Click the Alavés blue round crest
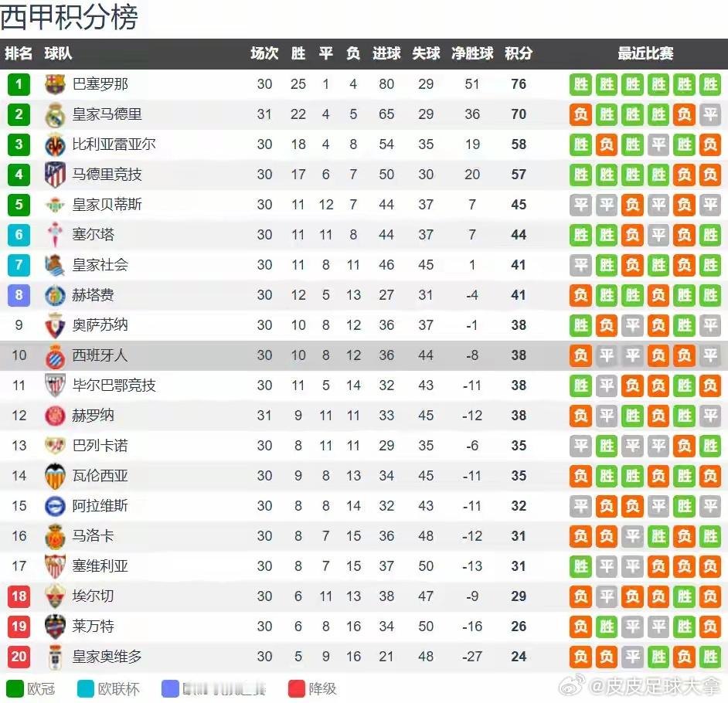728x703 pixels. [x=55, y=506]
